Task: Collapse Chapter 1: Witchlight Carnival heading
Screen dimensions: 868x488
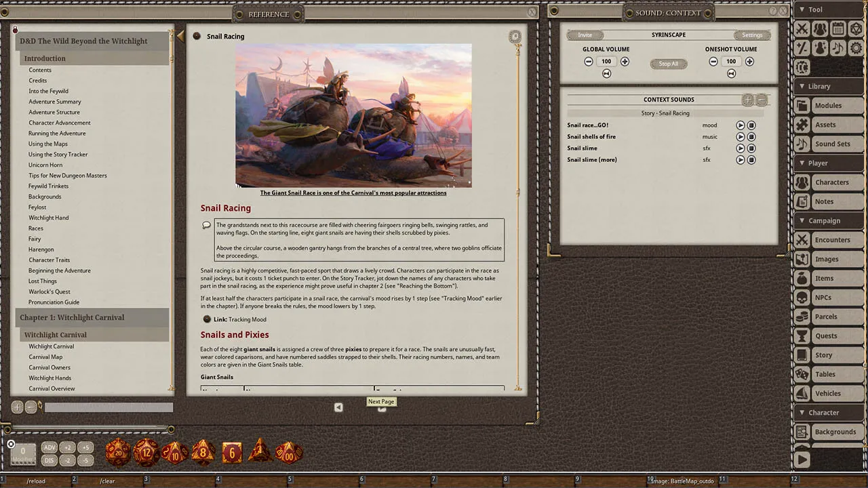Action: 92,317
